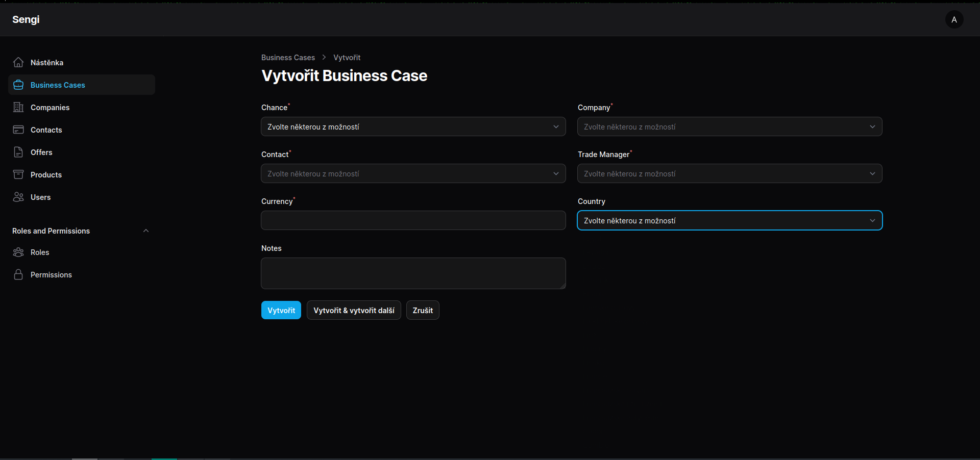The width and height of the screenshot is (980, 460).
Task: Open the Contact dropdown
Action: [x=413, y=173]
